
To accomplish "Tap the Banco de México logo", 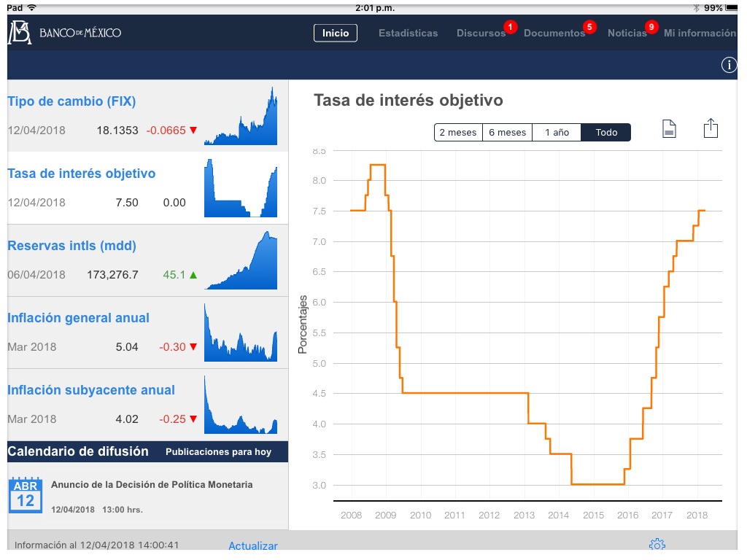I will [x=64, y=33].
